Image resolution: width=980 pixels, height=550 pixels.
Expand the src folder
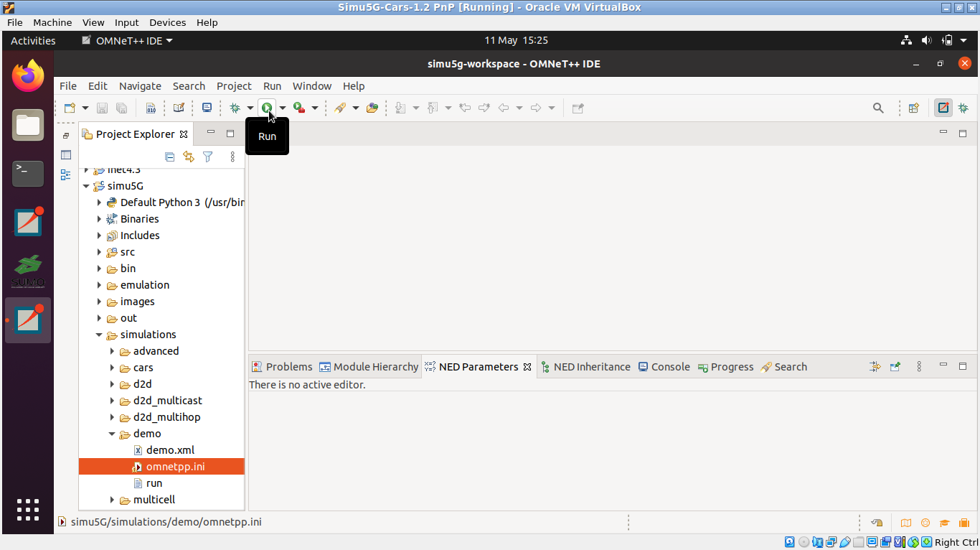[99, 252]
